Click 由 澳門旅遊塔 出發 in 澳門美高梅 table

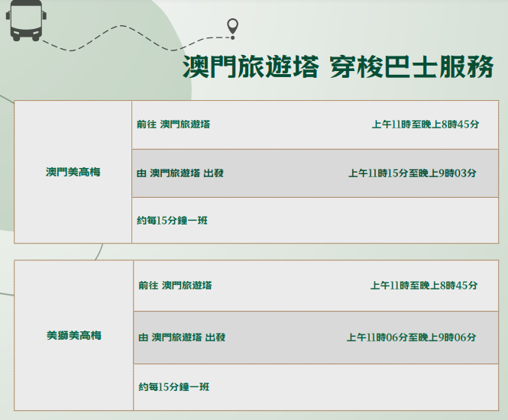coord(180,173)
